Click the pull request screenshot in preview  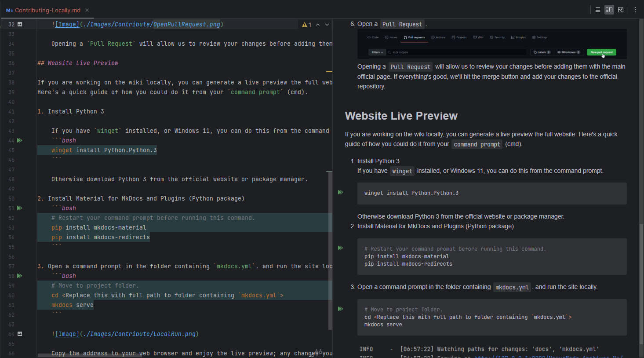492,44
